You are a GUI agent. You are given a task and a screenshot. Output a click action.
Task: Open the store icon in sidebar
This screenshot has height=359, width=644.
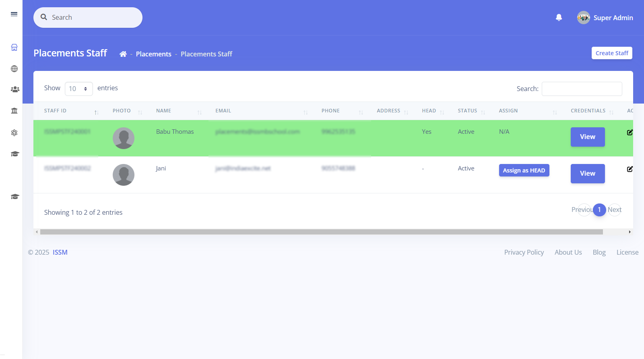coord(14,48)
